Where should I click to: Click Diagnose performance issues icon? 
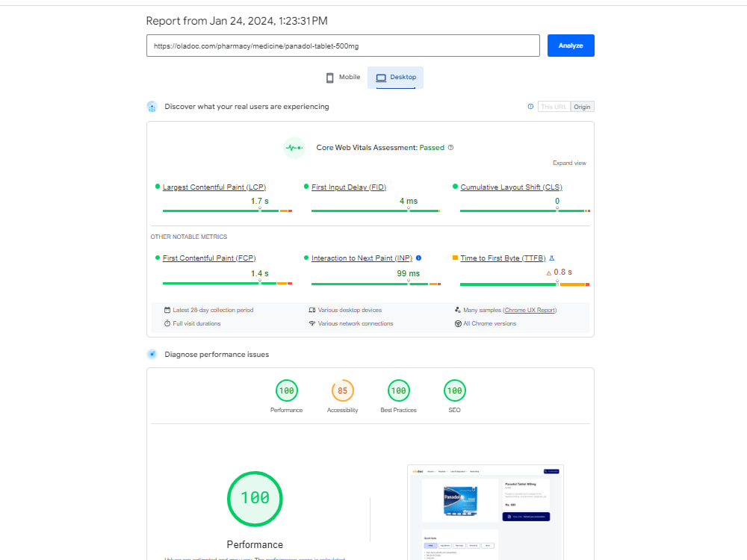click(x=152, y=354)
